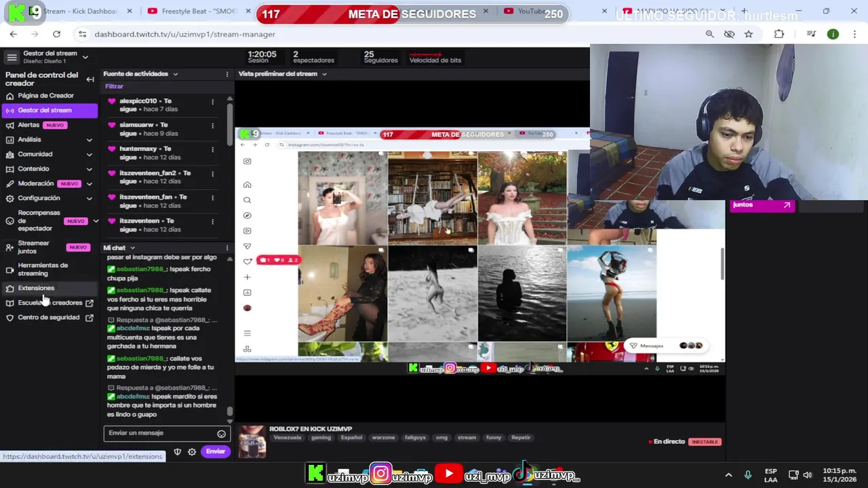Click the browser zoom magnifier icon
Screen dimensions: 868x488
point(709,34)
